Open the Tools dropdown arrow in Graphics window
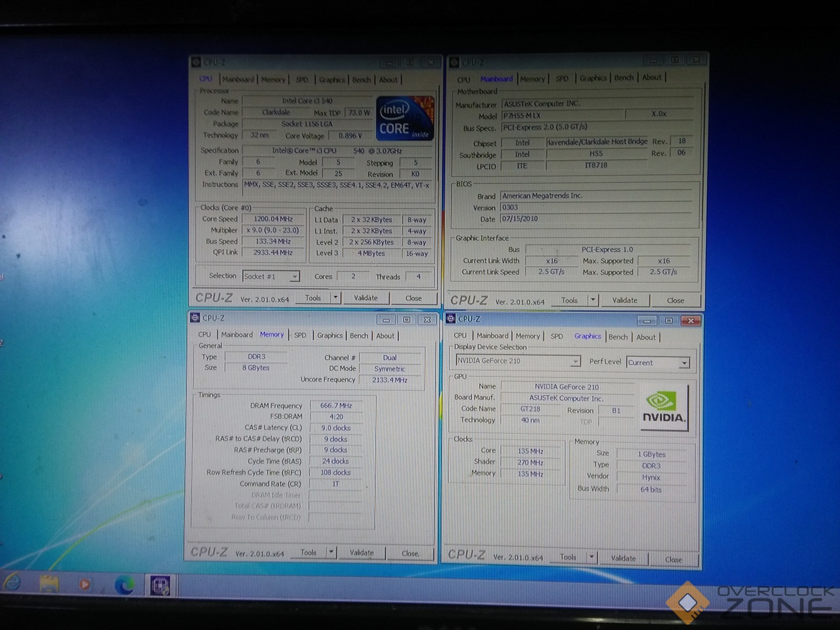This screenshot has width=840, height=630. 591,558
